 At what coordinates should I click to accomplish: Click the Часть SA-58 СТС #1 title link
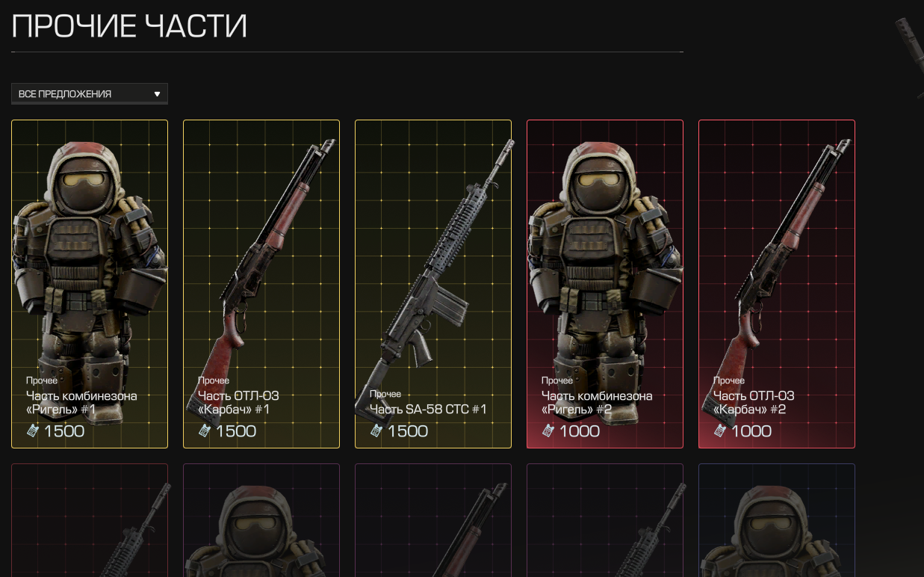pos(428,409)
